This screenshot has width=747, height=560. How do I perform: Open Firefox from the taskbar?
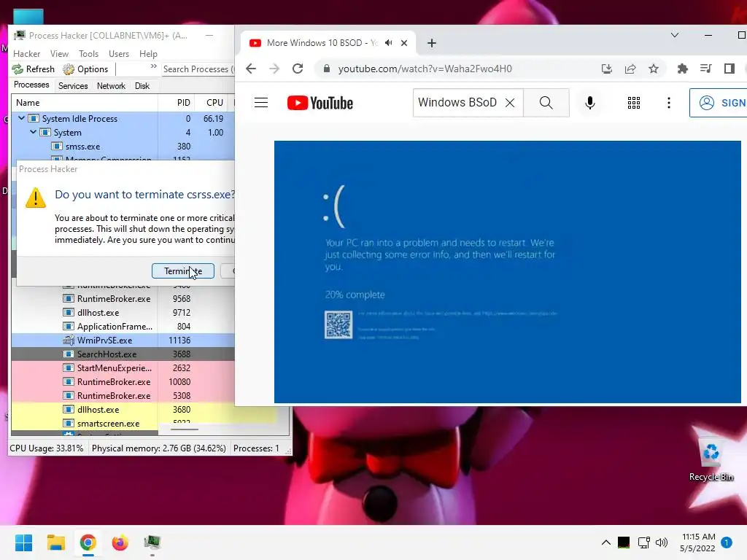click(120, 542)
